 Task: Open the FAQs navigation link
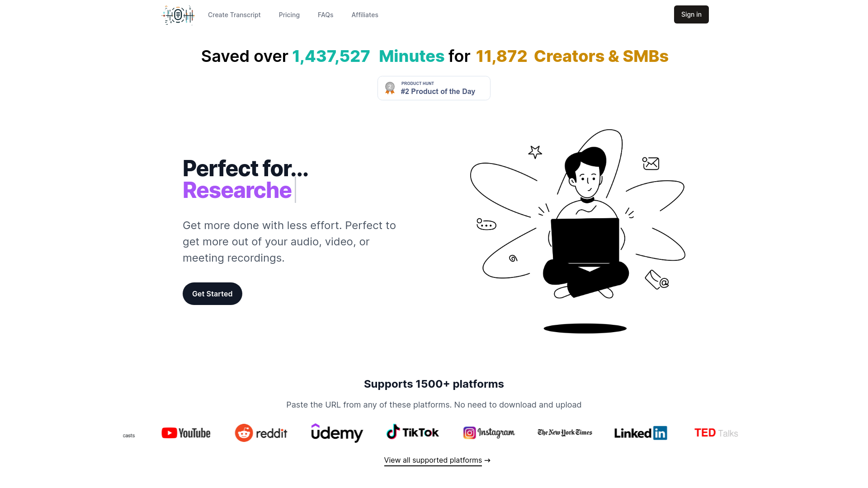[325, 15]
